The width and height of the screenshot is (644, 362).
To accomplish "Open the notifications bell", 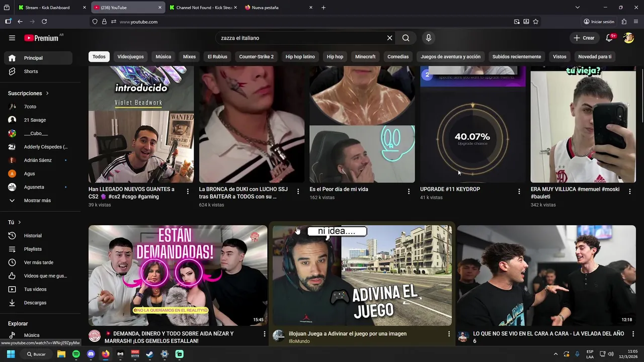I will point(609,38).
